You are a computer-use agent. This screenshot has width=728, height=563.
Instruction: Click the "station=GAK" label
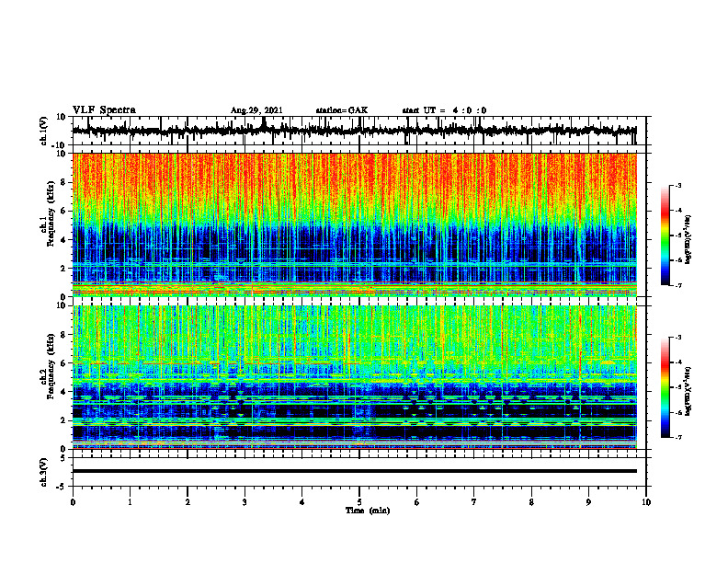click(x=342, y=110)
